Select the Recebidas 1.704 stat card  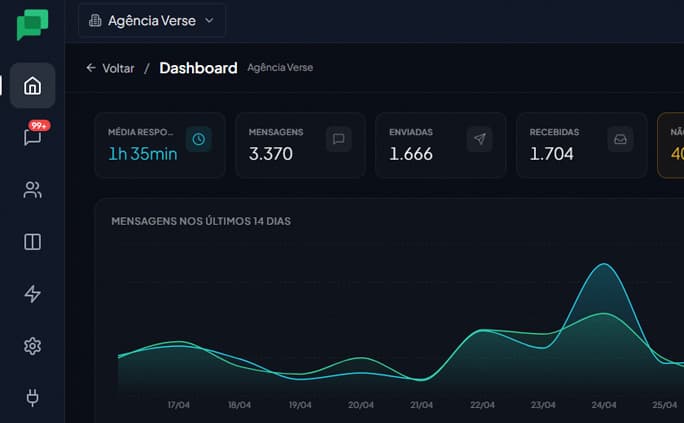(581, 145)
